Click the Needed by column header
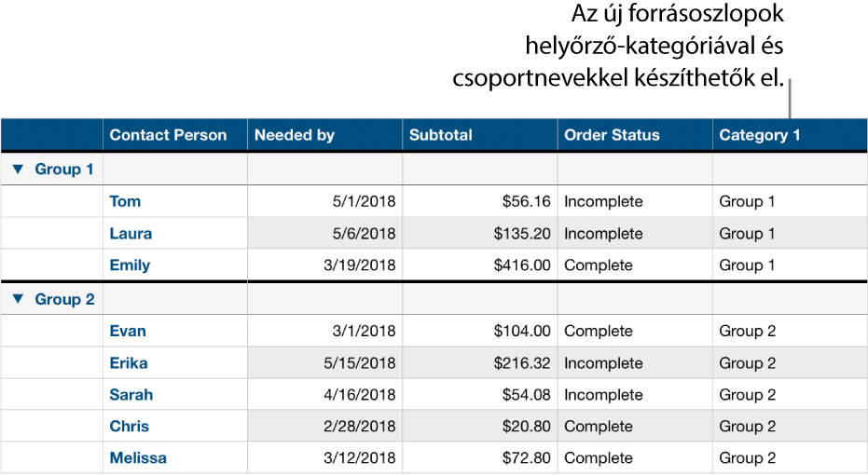868x476 pixels. (294, 135)
